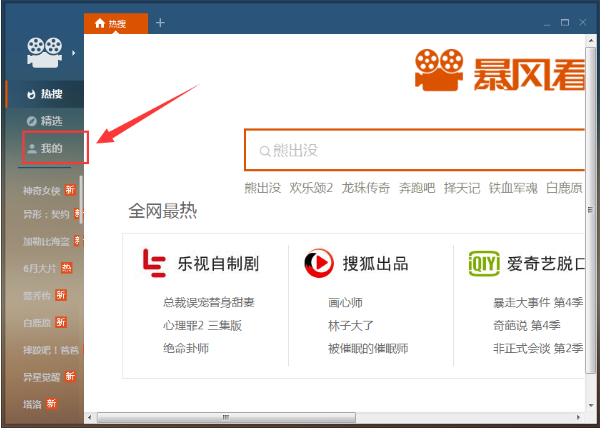Select 异星觉醒 in sidebar list
This screenshot has width=600, height=429.
(41, 377)
